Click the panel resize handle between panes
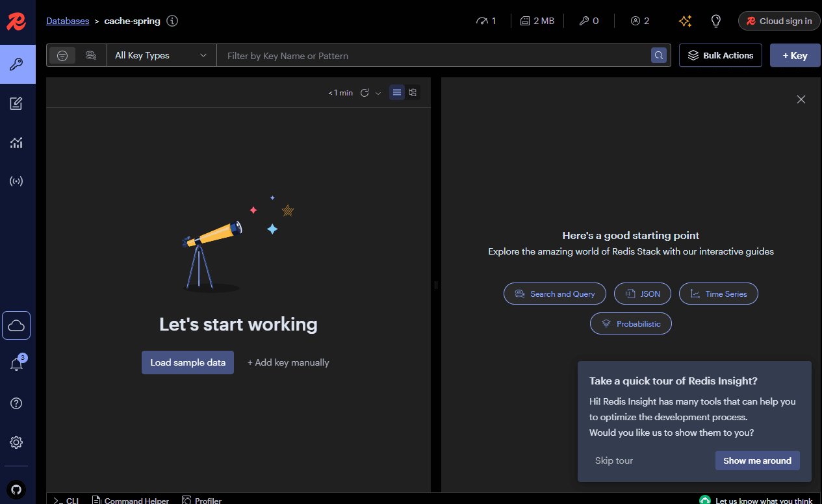 (x=436, y=284)
